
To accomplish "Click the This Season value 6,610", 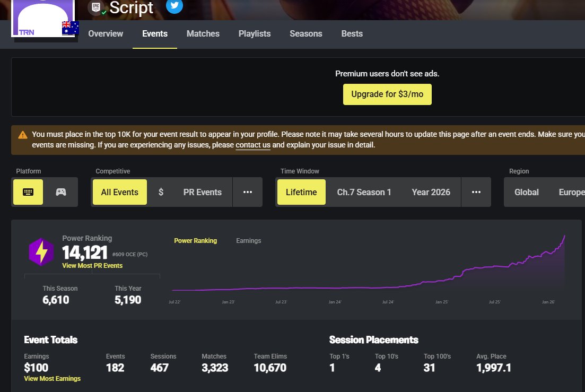I will [x=56, y=300].
